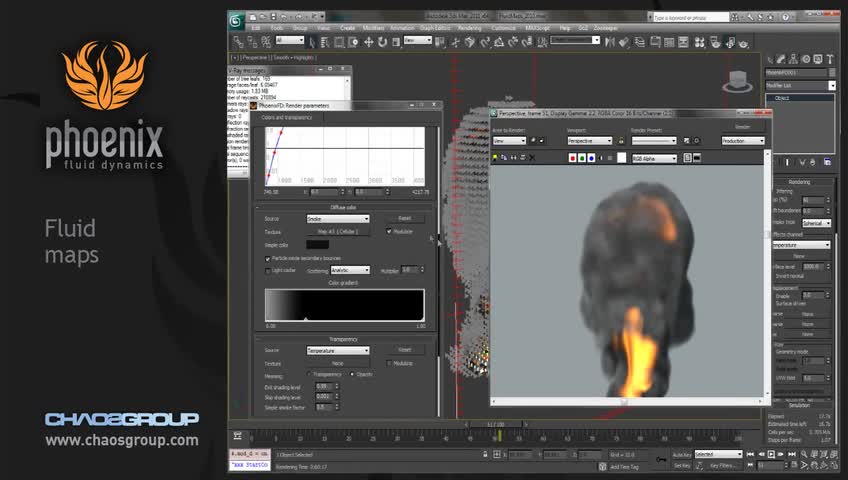The width and height of the screenshot is (848, 480).
Task: Enable the green channel in render window
Action: click(582, 158)
